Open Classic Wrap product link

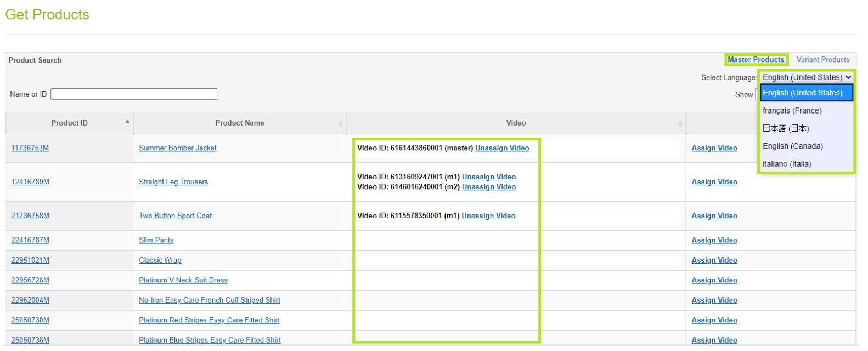[x=160, y=261]
